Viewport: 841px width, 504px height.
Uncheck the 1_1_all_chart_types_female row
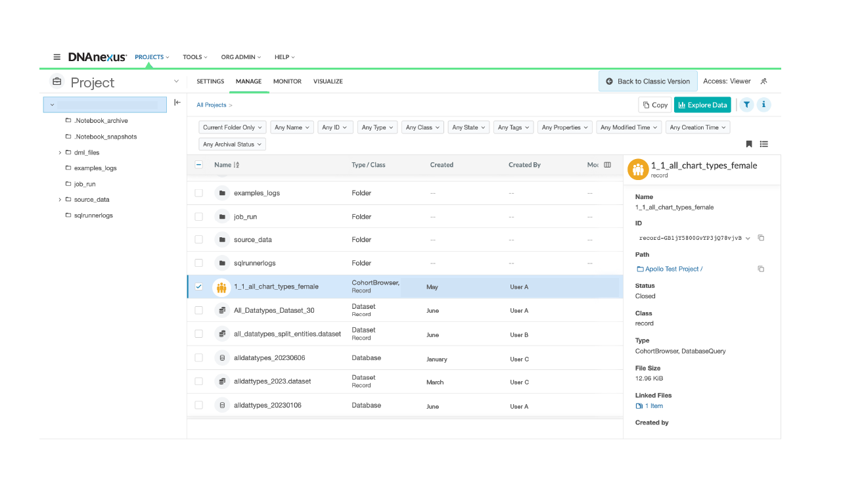(198, 286)
